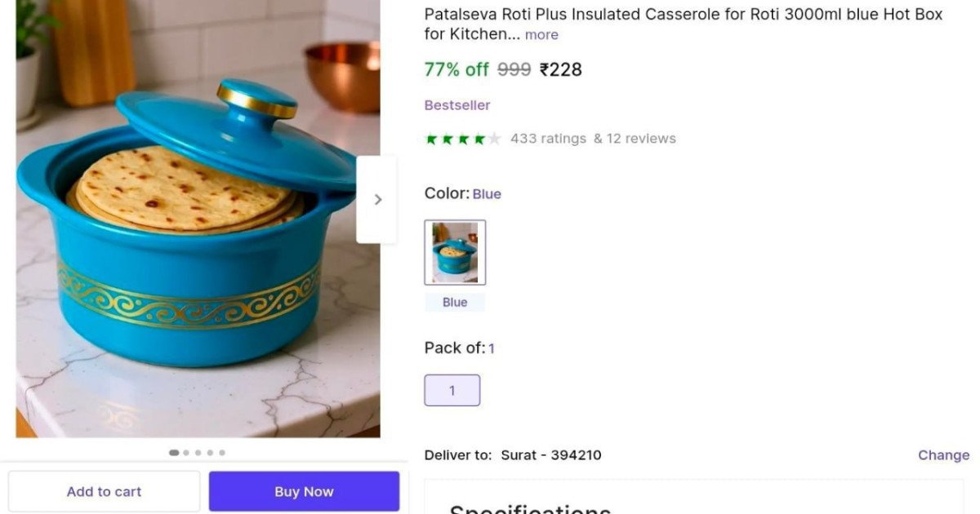Click the Bestseller badge

457,105
